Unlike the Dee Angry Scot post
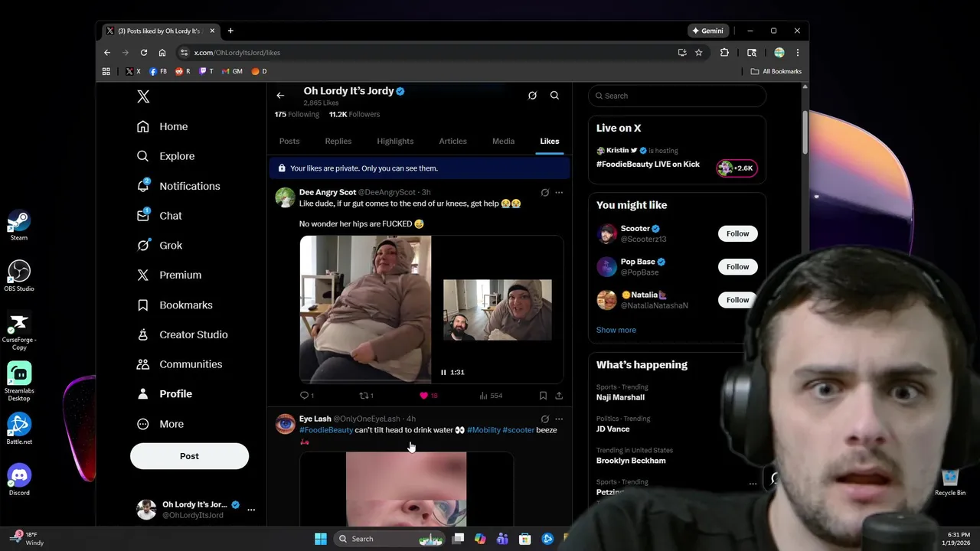The image size is (980, 551). point(423,396)
